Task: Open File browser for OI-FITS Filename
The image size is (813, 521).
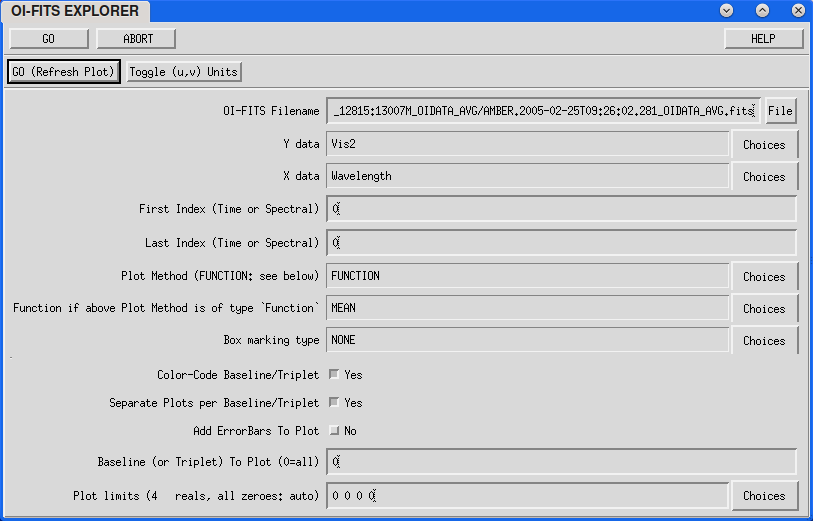Action: [780, 111]
